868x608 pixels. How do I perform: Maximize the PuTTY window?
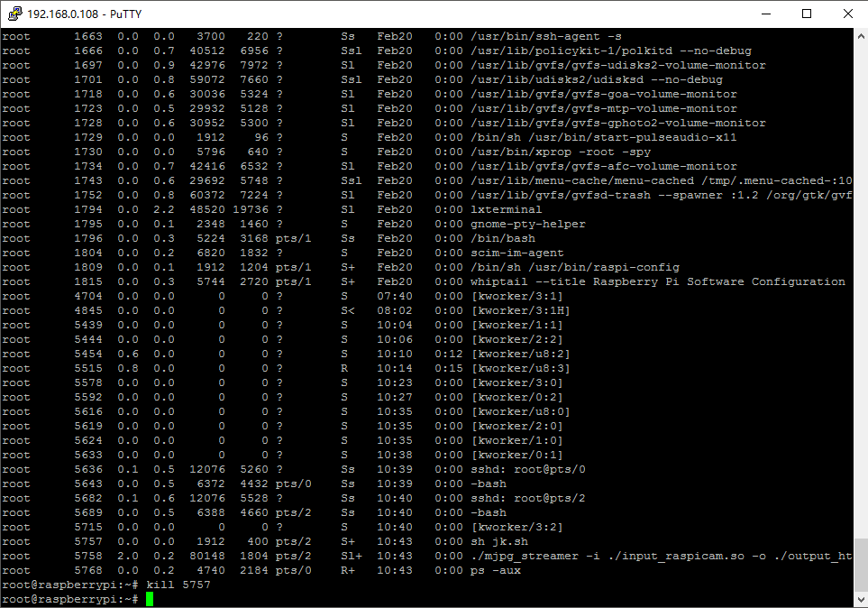click(807, 14)
